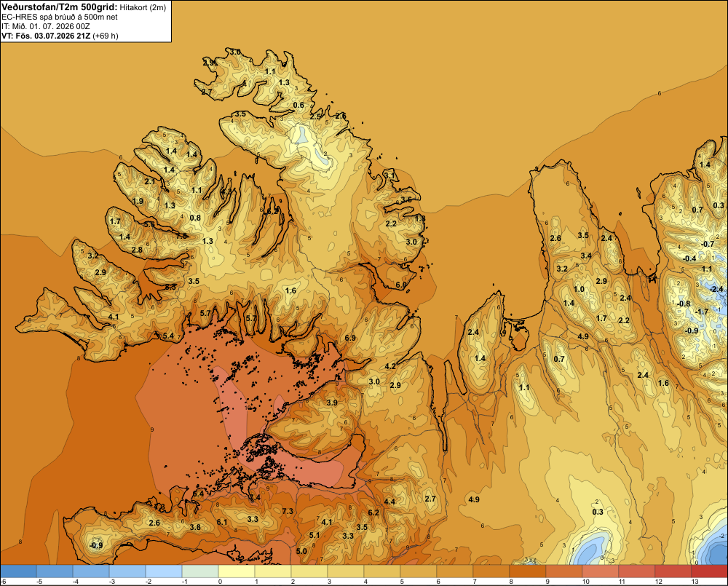Click the darkest blue legend swatch from -6 to -5
Screen dimensions: 728x586
click(x=18, y=571)
